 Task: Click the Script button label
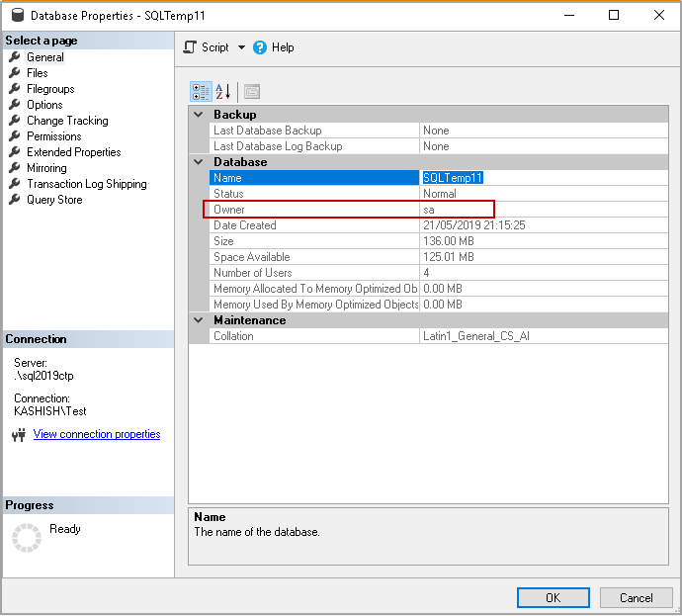[214, 47]
